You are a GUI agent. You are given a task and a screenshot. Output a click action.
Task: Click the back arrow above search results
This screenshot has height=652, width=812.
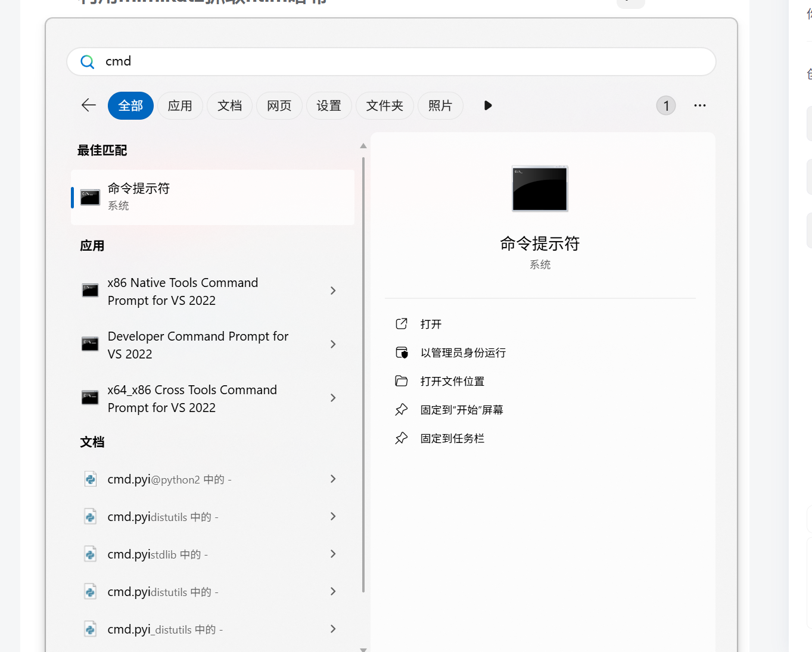(x=88, y=105)
